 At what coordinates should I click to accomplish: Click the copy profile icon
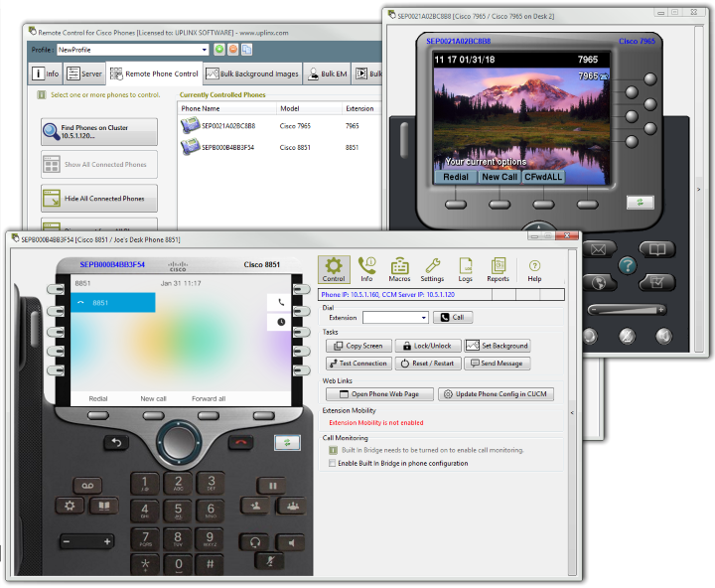pyautogui.click(x=246, y=50)
